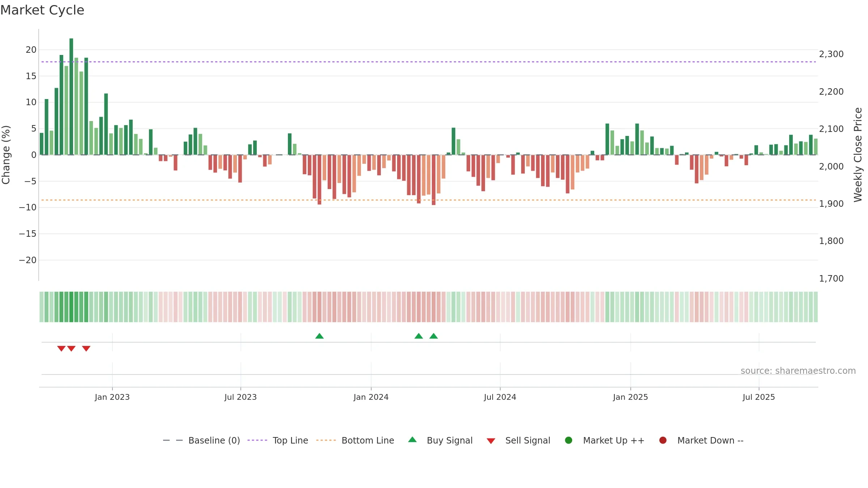868x488 pixels.
Task: Click the Baseline (0) legend entry
Action: coord(201,440)
